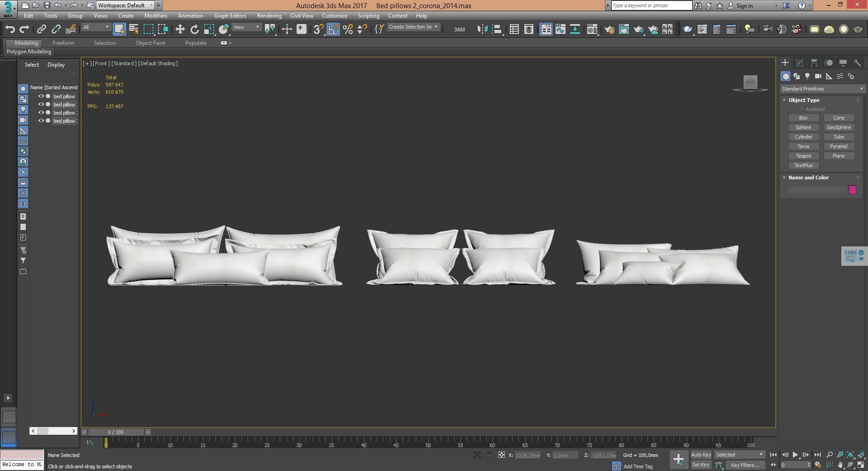Toggle Display Lights filter in Scene Explorer
The image size is (868, 471).
click(23, 110)
